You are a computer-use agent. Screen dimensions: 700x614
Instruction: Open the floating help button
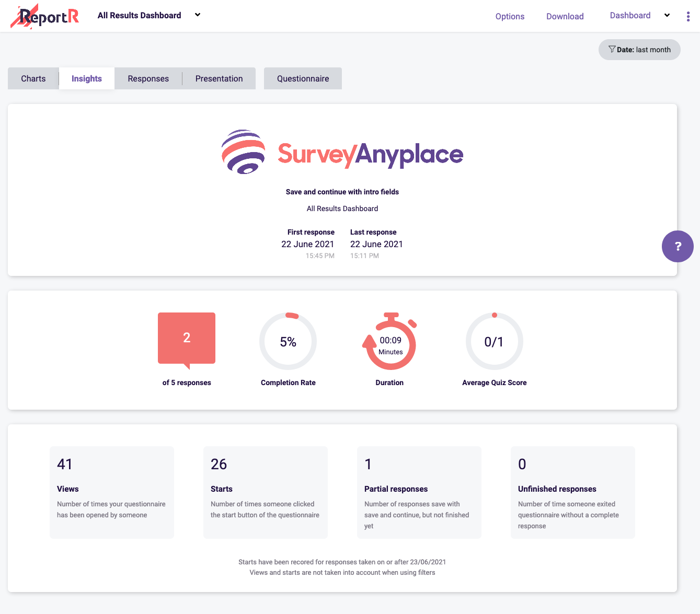click(678, 246)
